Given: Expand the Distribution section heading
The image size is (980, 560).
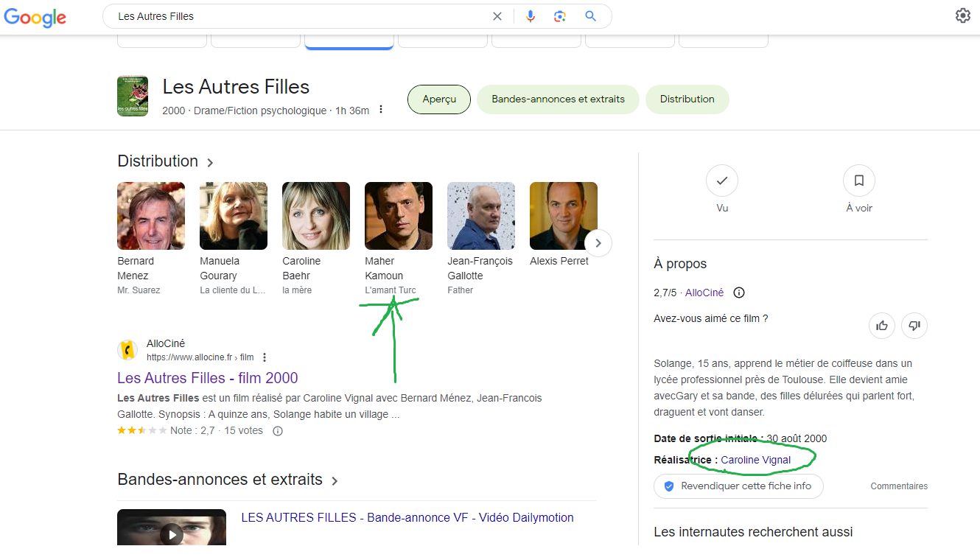Looking at the screenshot, I should coord(166,161).
